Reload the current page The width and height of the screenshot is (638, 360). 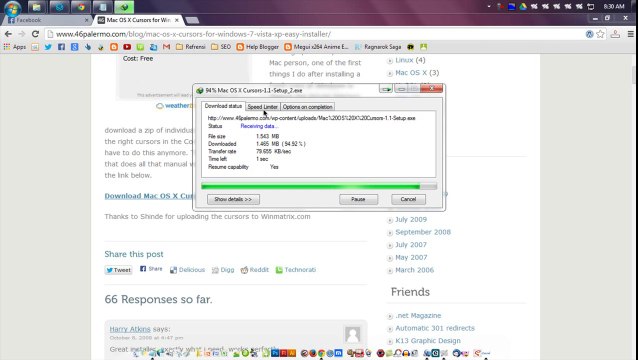35,34
